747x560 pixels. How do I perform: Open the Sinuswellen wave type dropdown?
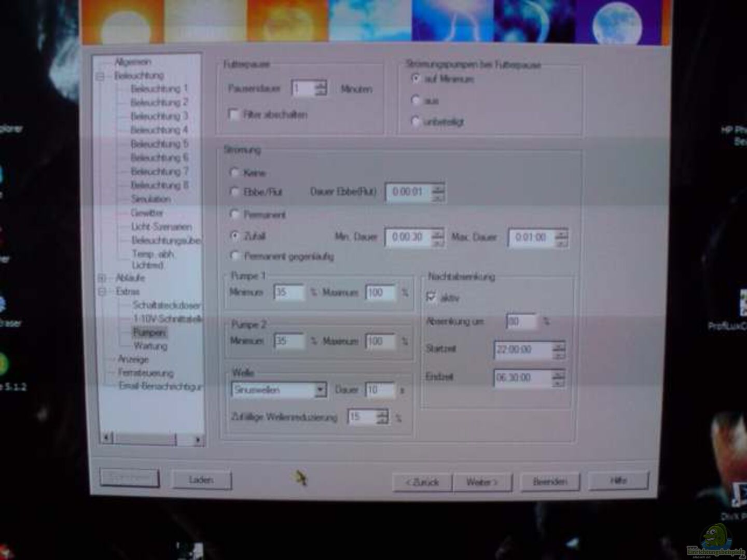pos(321,390)
